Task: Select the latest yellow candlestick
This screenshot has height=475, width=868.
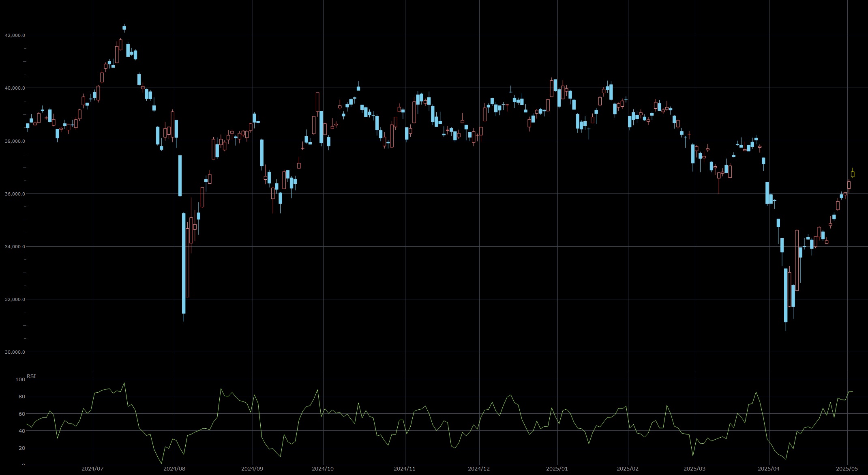Action: click(x=853, y=174)
